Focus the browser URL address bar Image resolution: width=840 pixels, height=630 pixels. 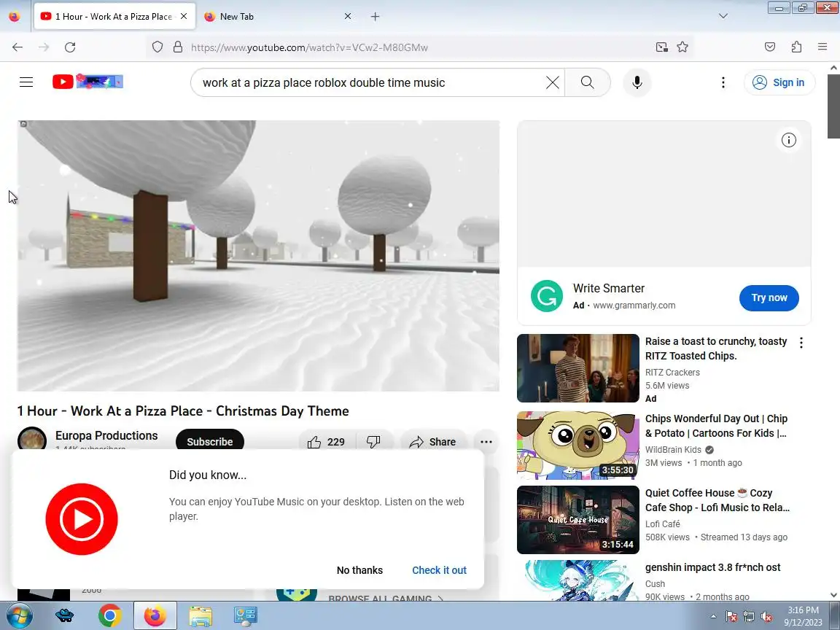coord(418,47)
